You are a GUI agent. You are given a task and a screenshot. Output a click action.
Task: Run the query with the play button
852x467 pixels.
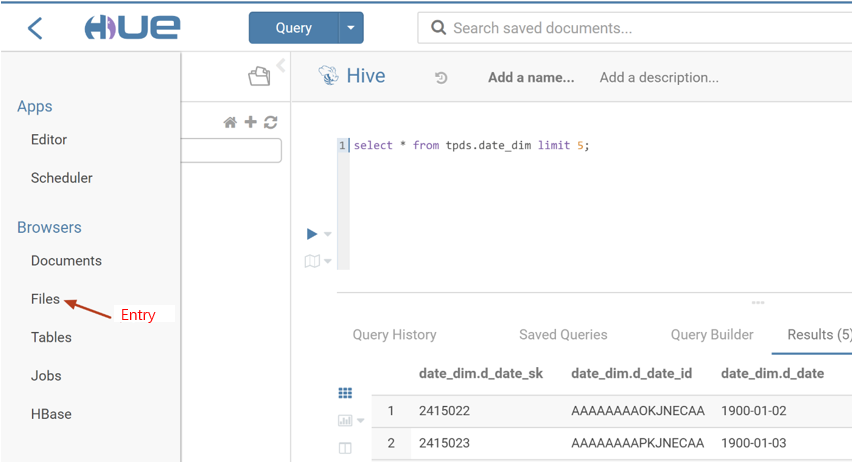pos(312,234)
